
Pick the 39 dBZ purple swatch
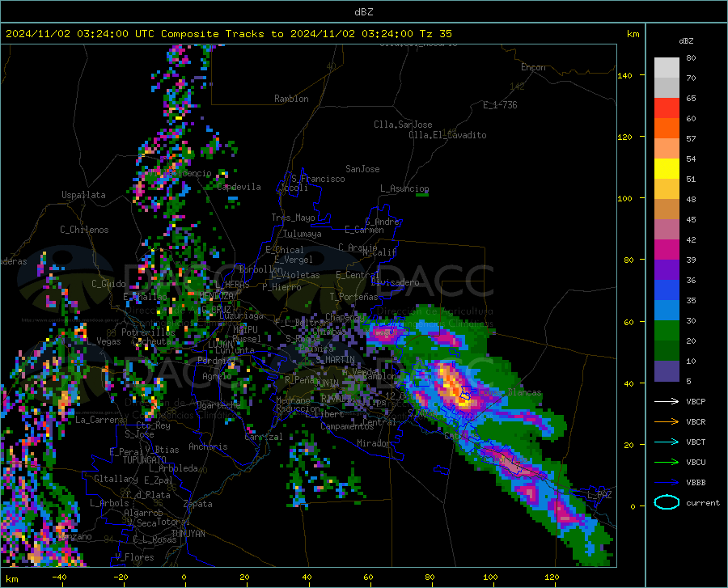pyautogui.click(x=667, y=270)
